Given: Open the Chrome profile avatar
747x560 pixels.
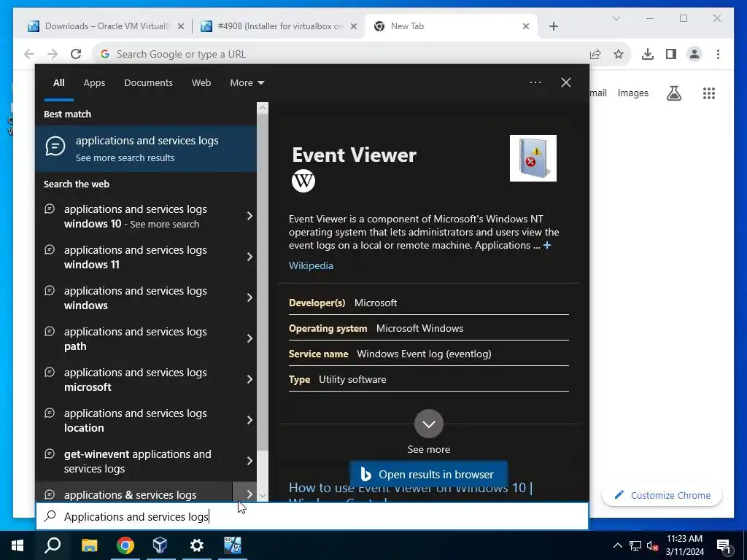Looking at the screenshot, I should (x=694, y=54).
